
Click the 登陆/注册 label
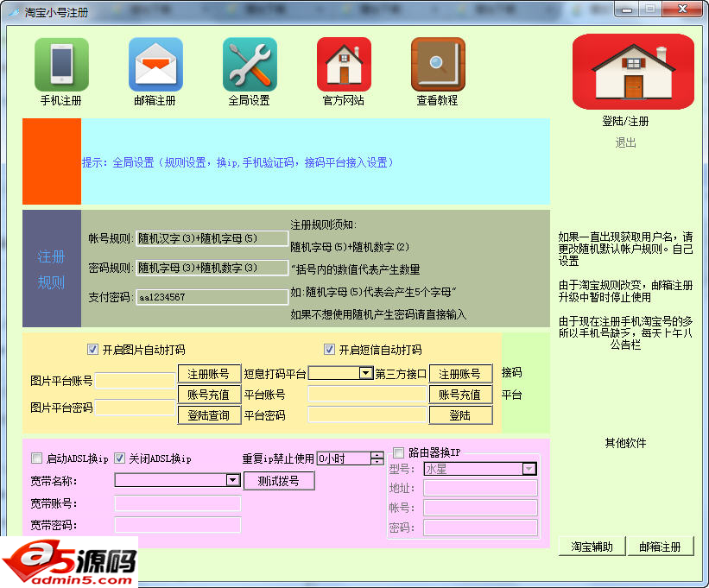pos(625,121)
